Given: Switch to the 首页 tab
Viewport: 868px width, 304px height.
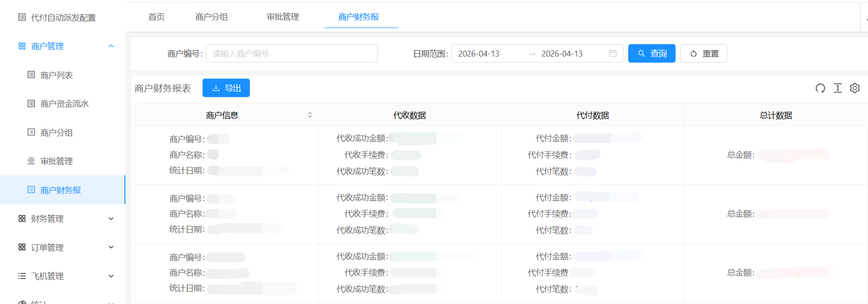Looking at the screenshot, I should tap(157, 17).
